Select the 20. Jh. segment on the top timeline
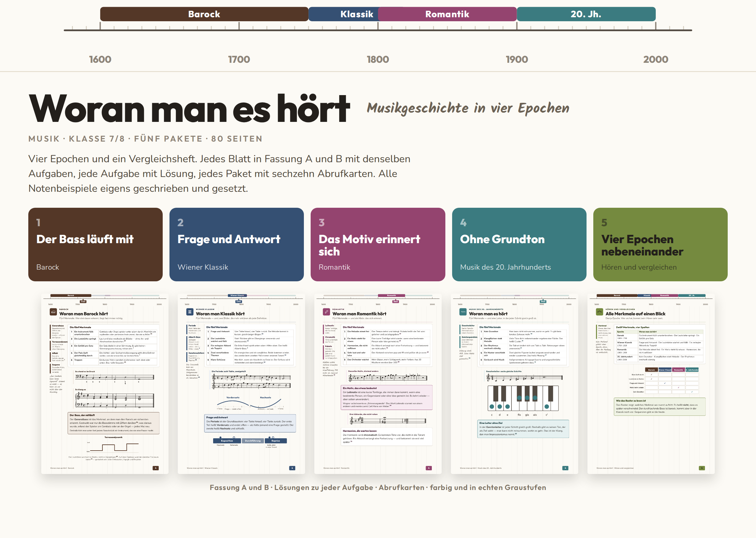 coord(586,14)
